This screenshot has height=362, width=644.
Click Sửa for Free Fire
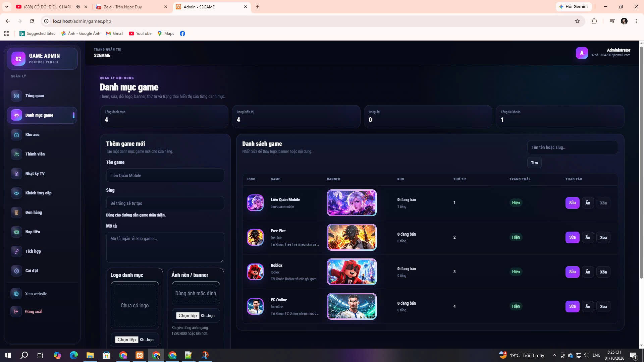click(572, 237)
